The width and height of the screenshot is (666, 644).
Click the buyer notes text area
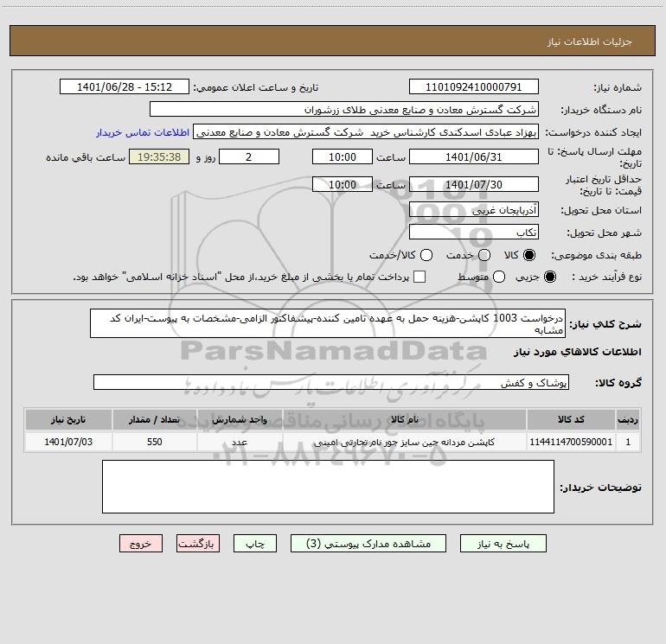coord(328,487)
